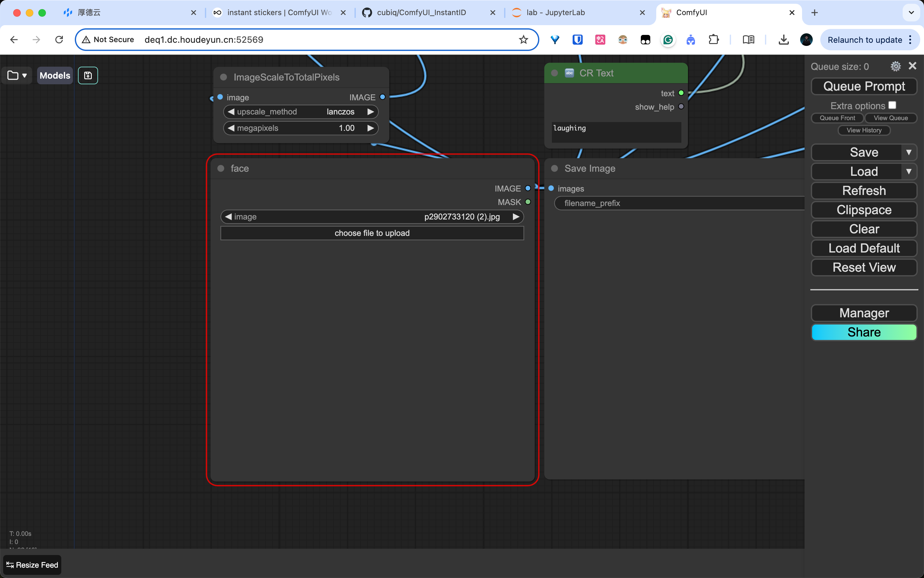Expand the Save button dropdown arrow
Viewport: 924px width, 578px height.
[909, 152]
